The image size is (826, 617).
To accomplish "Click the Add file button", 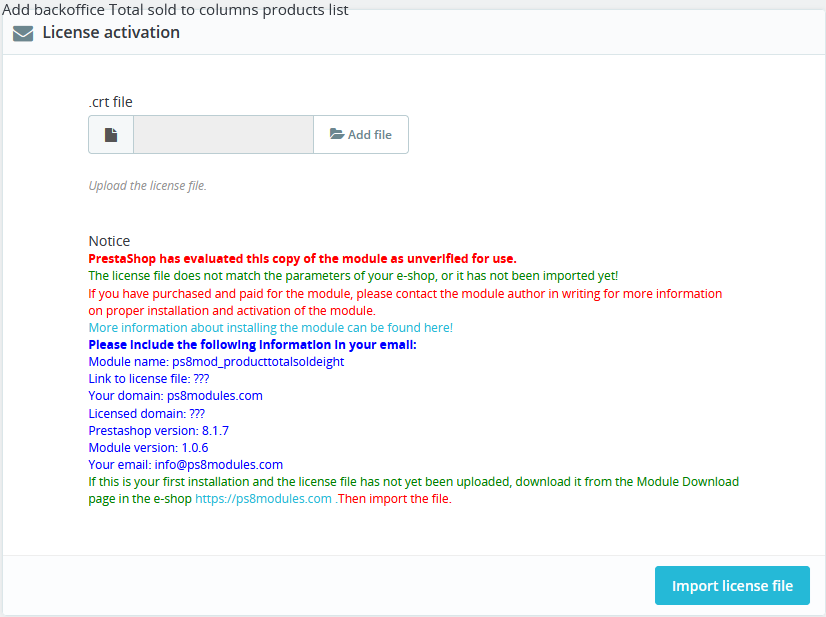I will pos(361,134).
